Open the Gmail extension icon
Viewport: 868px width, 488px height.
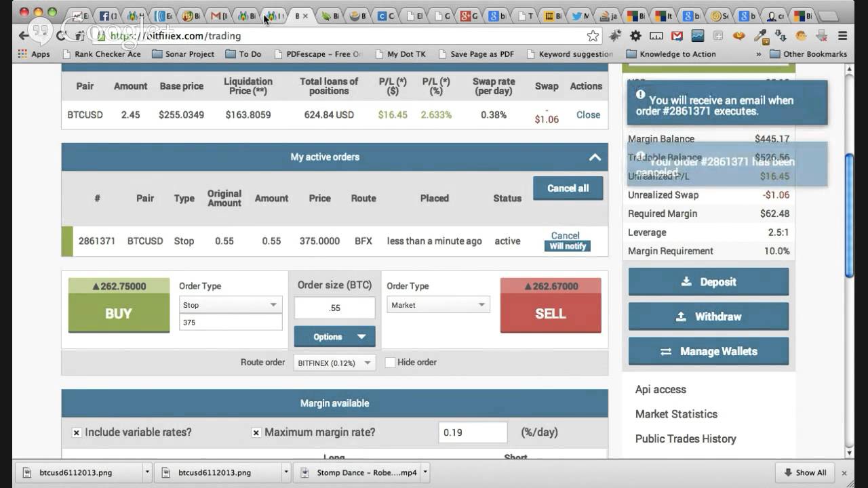pos(677,36)
